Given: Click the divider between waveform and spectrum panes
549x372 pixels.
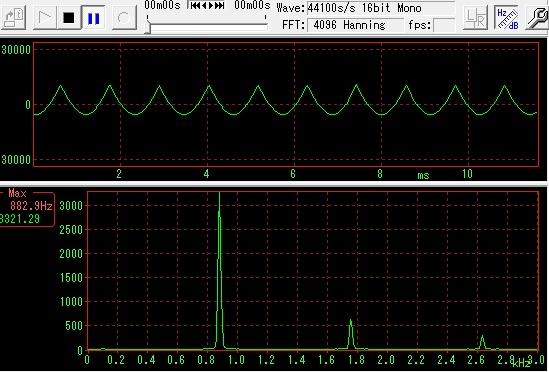Looking at the screenshot, I should pos(274,184).
